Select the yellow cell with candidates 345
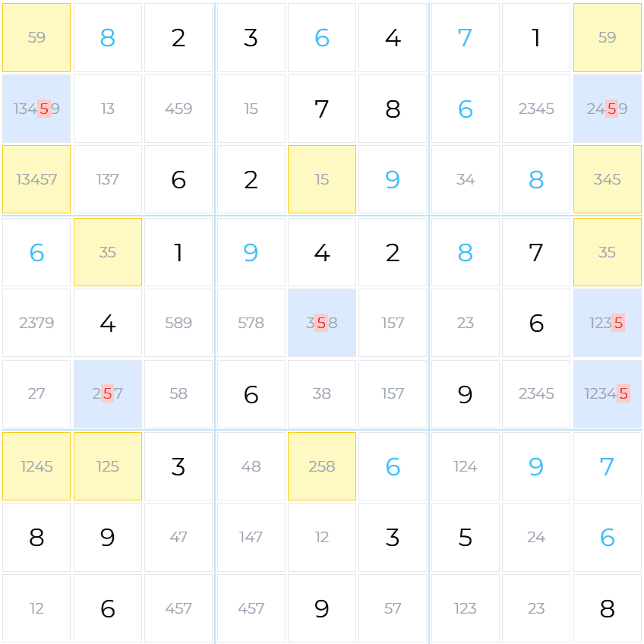The width and height of the screenshot is (644, 644). (608, 180)
